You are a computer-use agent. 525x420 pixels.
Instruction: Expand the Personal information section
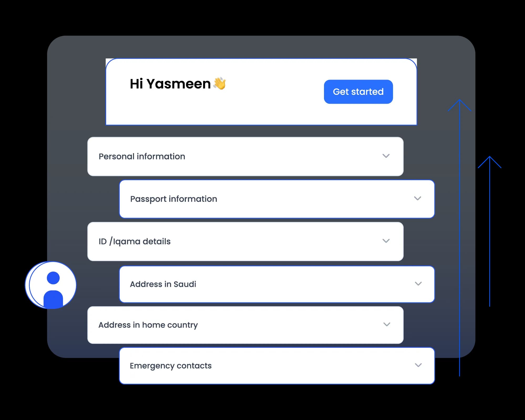click(386, 156)
